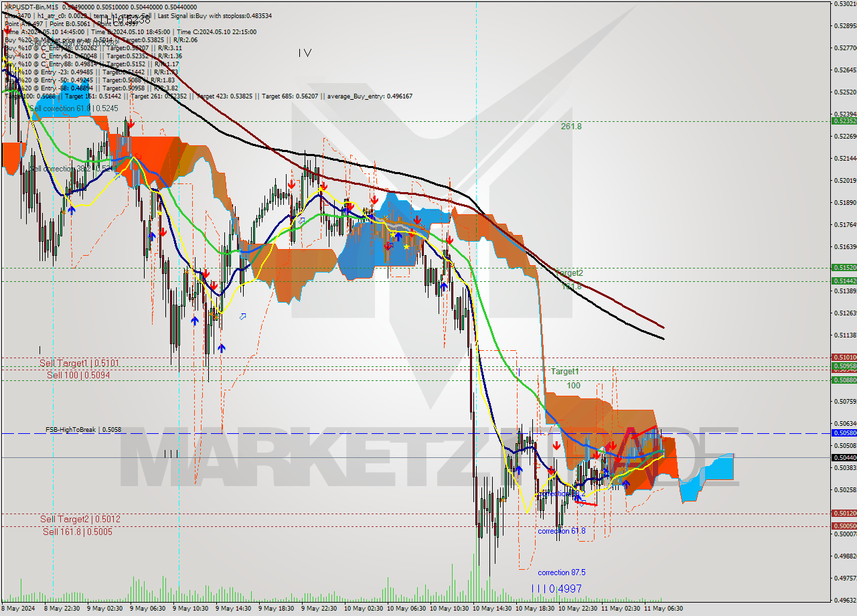The image size is (857, 616).
Task: Click the red 0.51010 price tag
Action: (844, 358)
